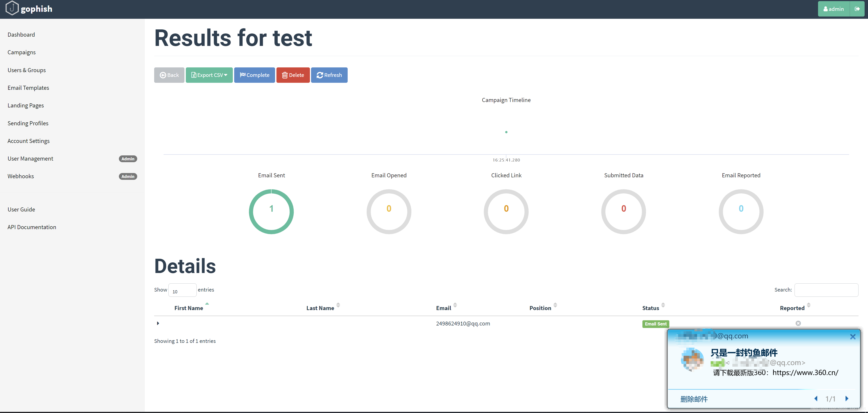Click the Back button
The width and height of the screenshot is (868, 413).
169,75
